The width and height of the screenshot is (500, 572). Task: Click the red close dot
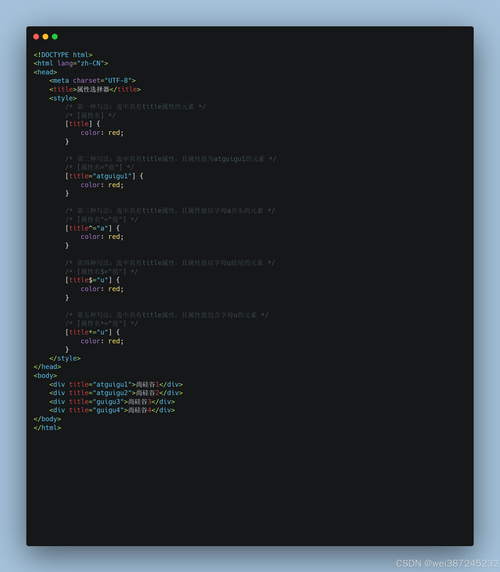[36, 36]
